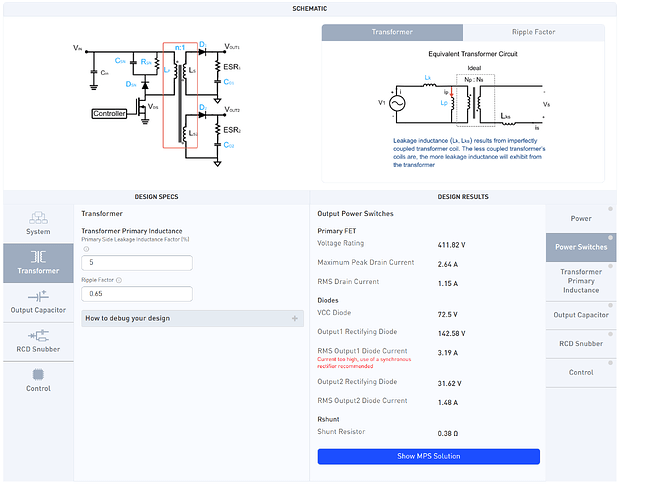Select the Power Switches results tab

coord(581,247)
